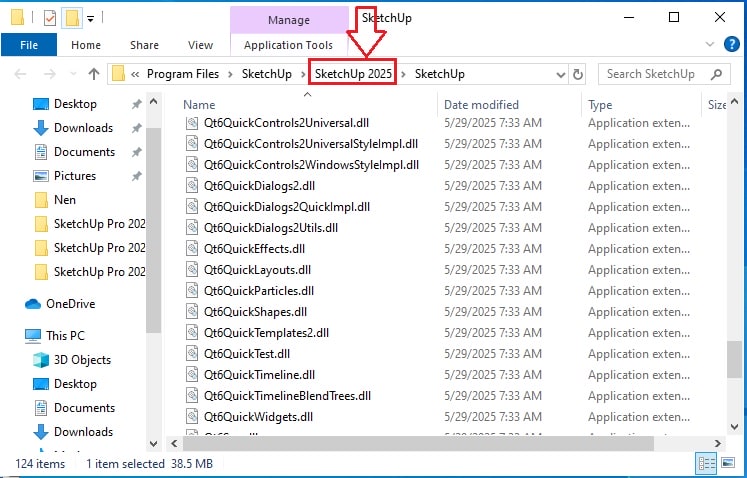Open Desktop under This PC
This screenshot has width=747, height=478.
(75, 384)
